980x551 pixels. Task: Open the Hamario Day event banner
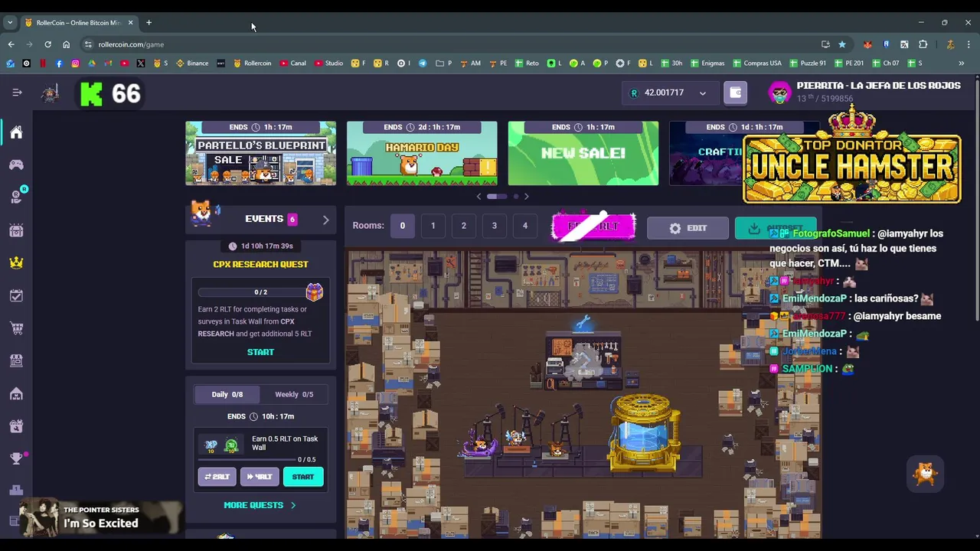[422, 153]
